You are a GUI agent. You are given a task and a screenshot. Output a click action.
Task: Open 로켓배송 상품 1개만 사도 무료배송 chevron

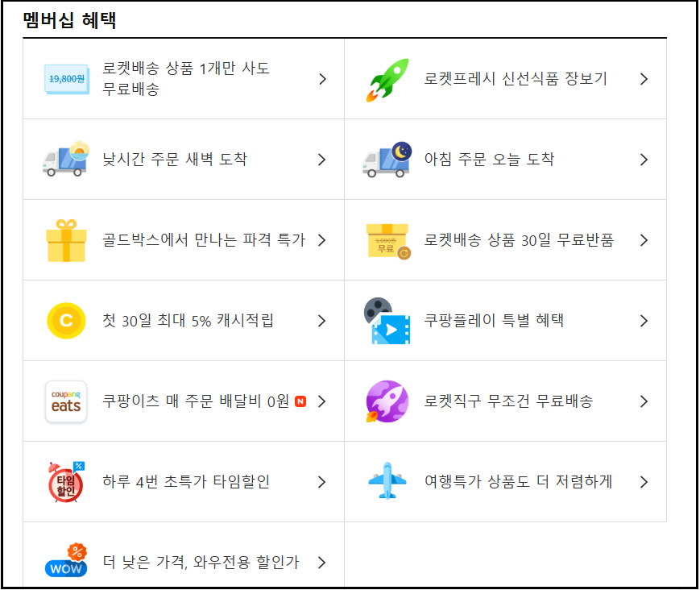(x=322, y=79)
